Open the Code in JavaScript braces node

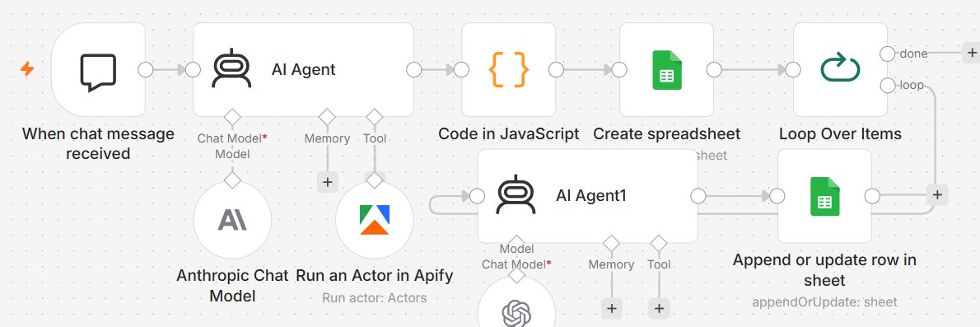point(509,70)
